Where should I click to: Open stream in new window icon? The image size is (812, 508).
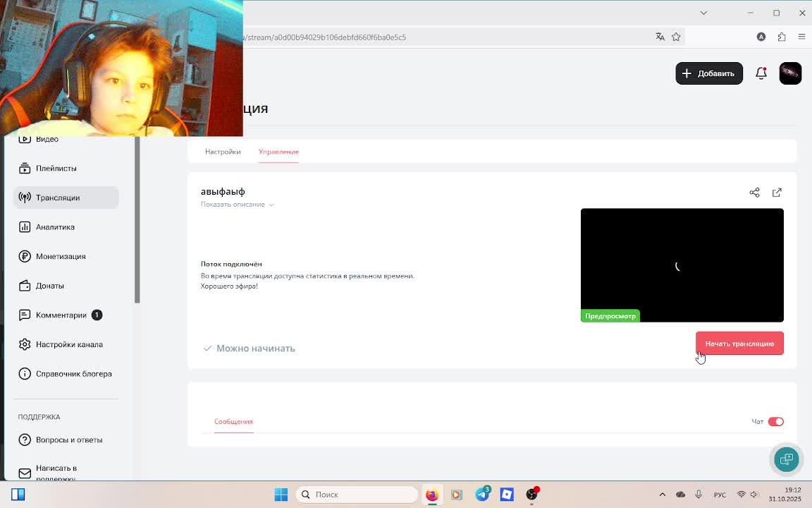777,193
